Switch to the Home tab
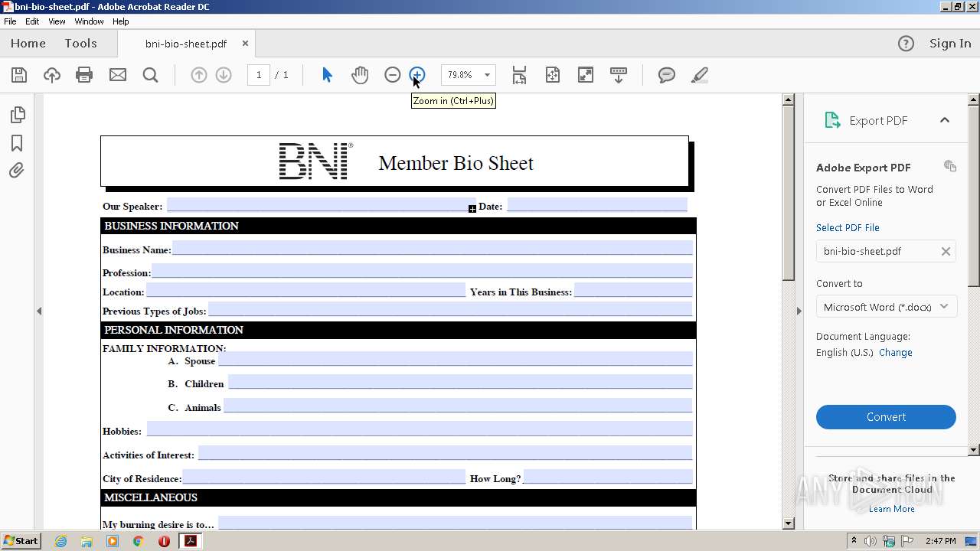 point(28,44)
